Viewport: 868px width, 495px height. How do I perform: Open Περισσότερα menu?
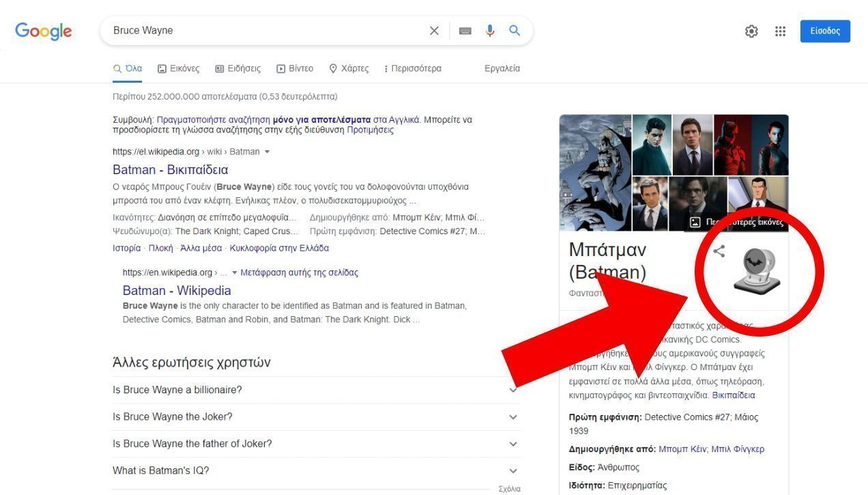point(412,68)
